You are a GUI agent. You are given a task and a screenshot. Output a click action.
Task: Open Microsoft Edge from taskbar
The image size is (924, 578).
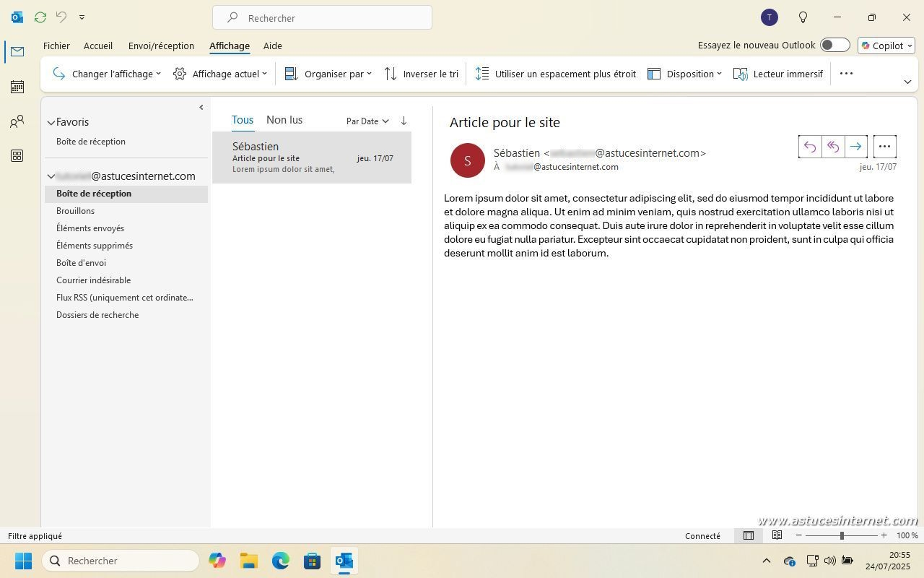(281, 561)
